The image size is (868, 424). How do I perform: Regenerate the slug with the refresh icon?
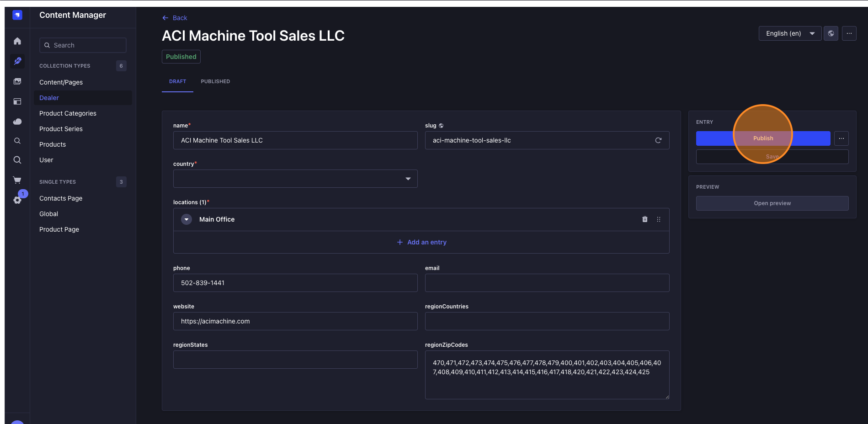point(658,140)
